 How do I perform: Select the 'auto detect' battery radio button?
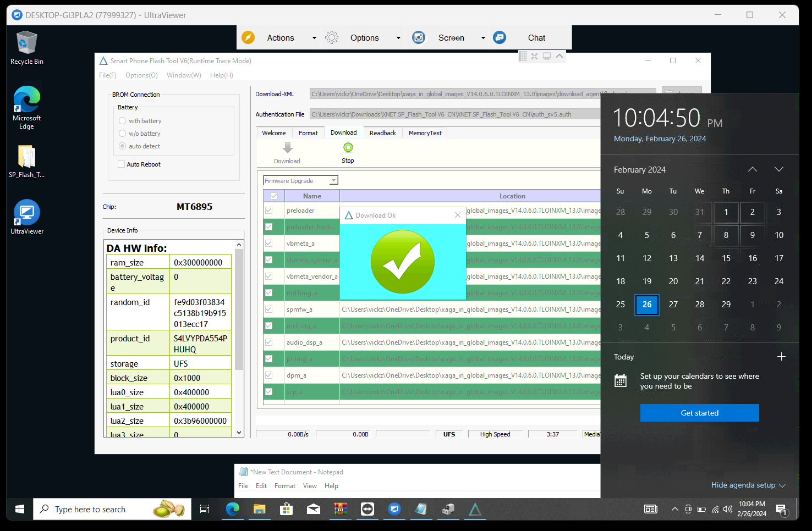point(123,146)
